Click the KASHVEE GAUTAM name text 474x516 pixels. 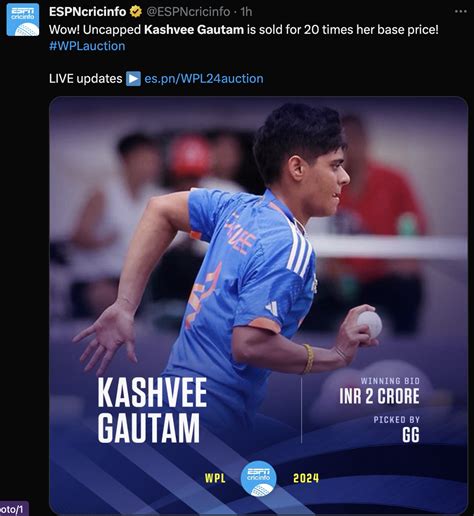[152, 410]
